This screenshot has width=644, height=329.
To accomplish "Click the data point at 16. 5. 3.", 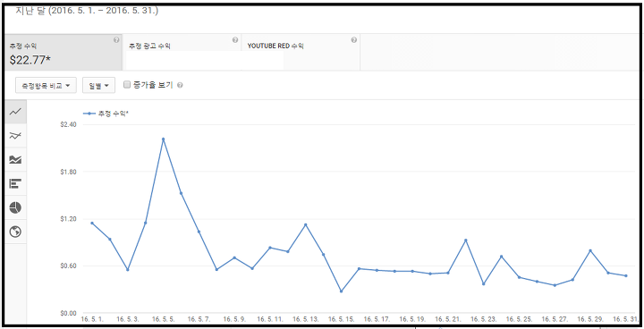I will tap(128, 270).
